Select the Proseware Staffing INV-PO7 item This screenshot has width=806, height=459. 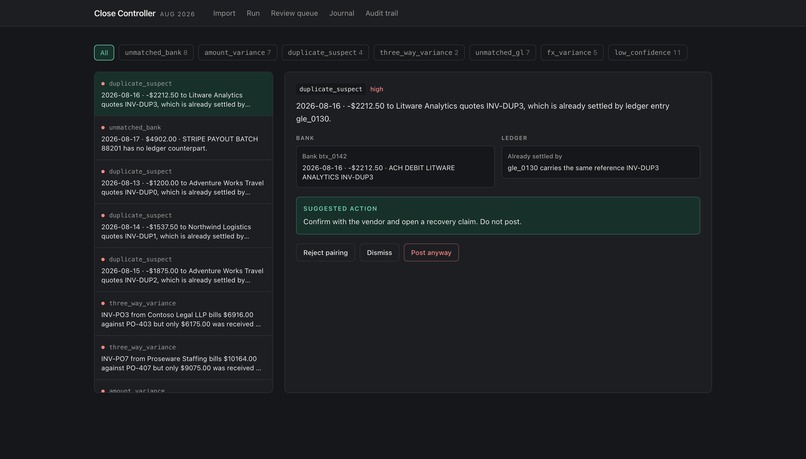click(x=184, y=358)
